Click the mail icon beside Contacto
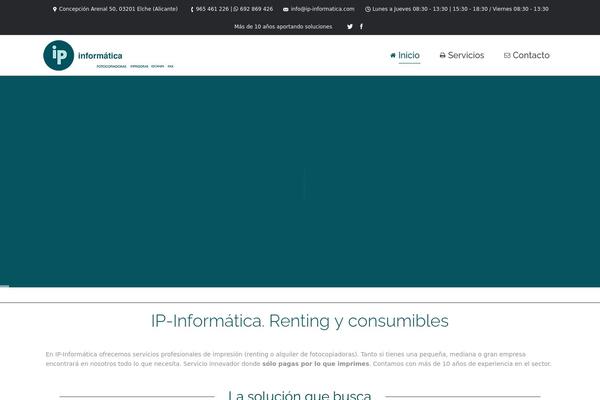Image resolution: width=600 pixels, height=400 pixels. tap(507, 55)
